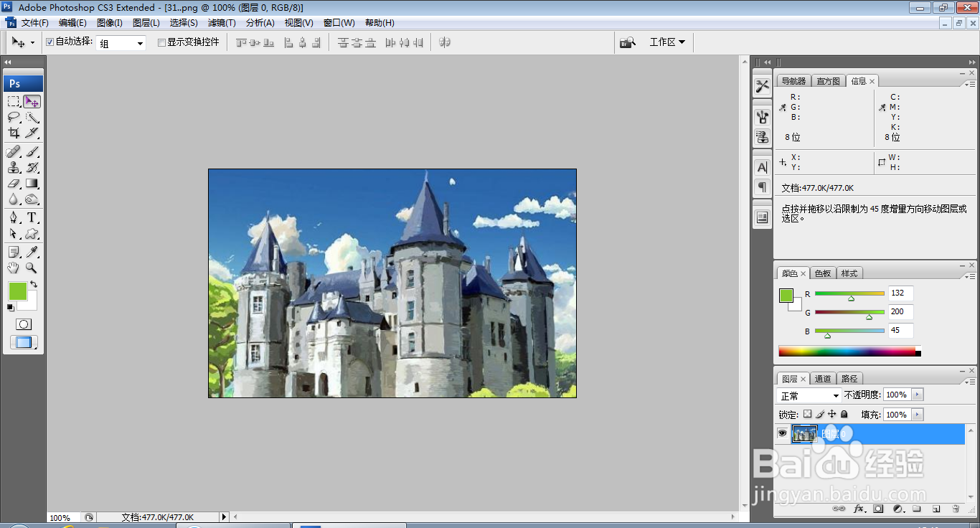Select the Clone Stamp tool
This screenshot has width=980, height=528.
[x=14, y=167]
